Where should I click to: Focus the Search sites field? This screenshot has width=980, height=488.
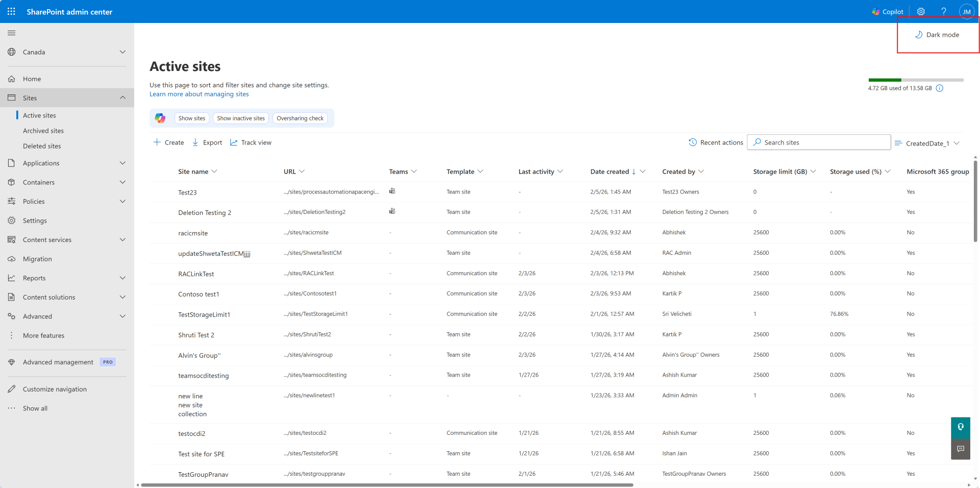(819, 142)
